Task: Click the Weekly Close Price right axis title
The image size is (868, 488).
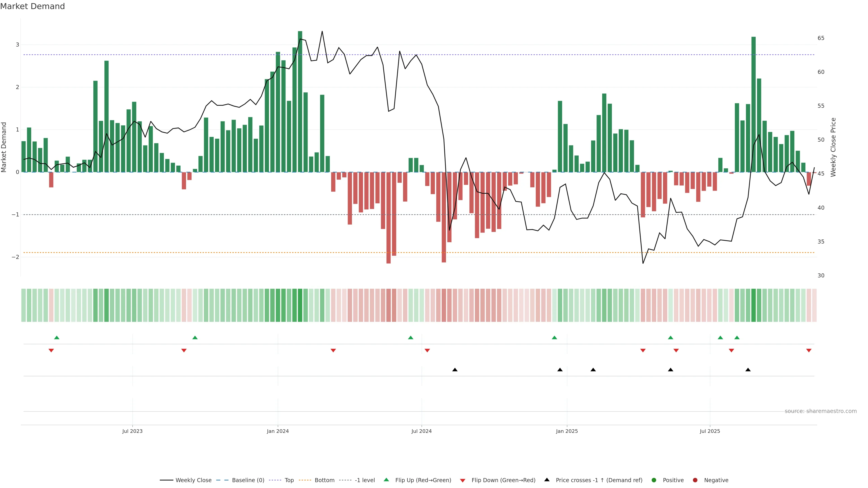Action: coord(833,147)
